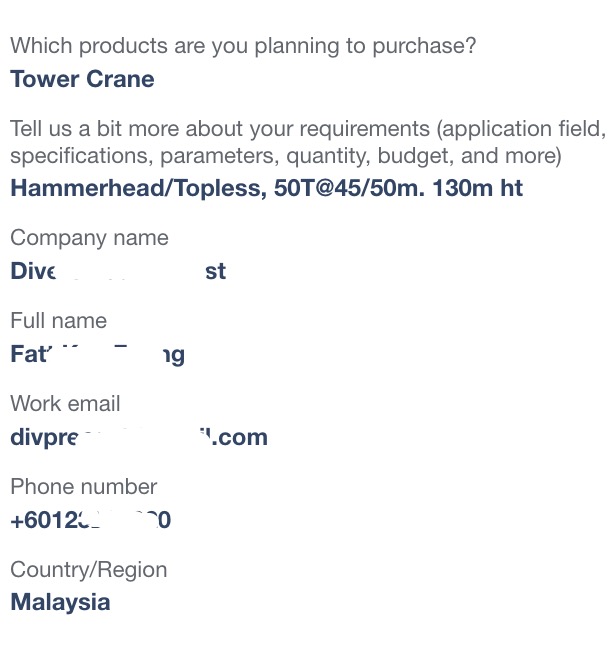Viewport: 610px width, 654px height.
Task: Select the Malaysia country value
Action: (60, 603)
